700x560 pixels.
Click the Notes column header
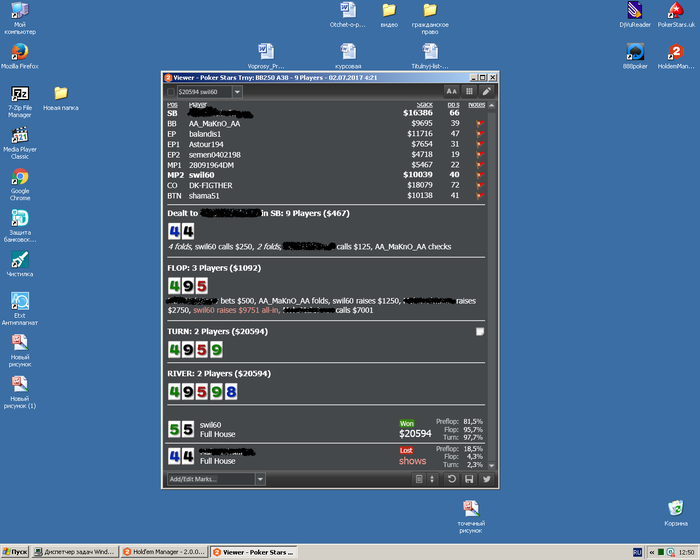[476, 105]
